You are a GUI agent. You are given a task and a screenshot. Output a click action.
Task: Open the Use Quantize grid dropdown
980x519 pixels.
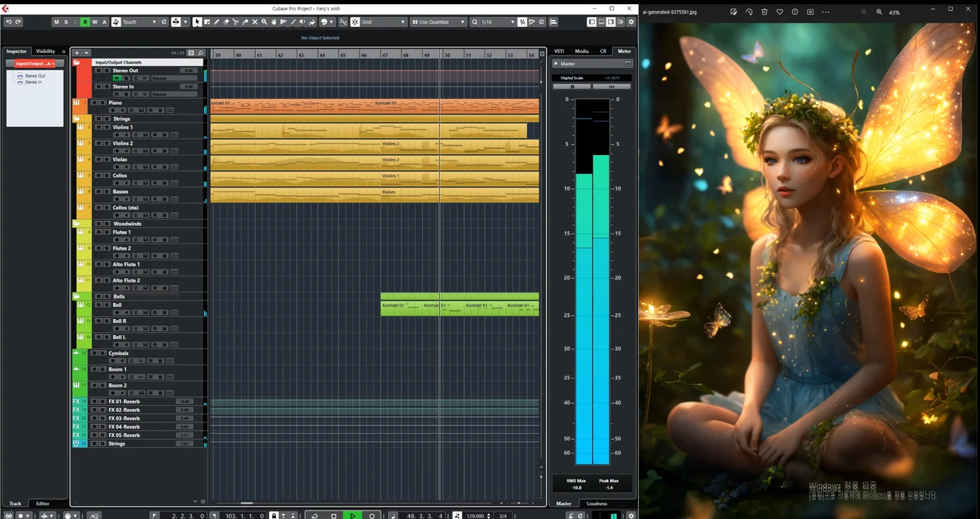pos(439,22)
